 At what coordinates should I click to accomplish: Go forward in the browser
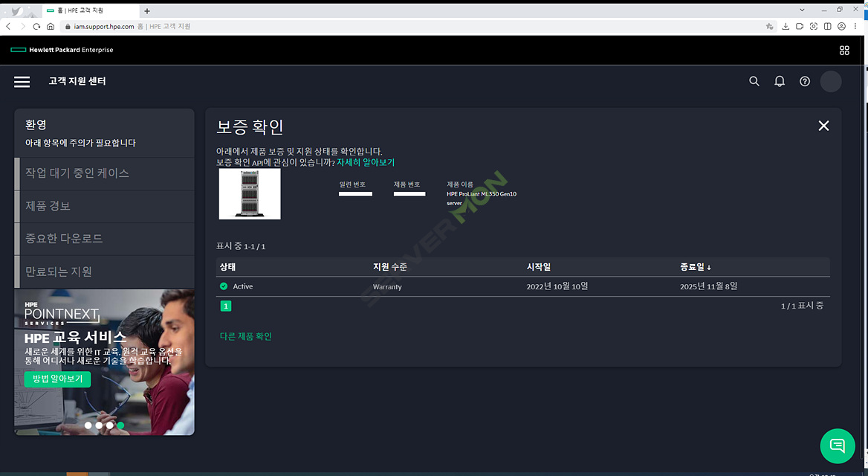[x=23, y=26]
